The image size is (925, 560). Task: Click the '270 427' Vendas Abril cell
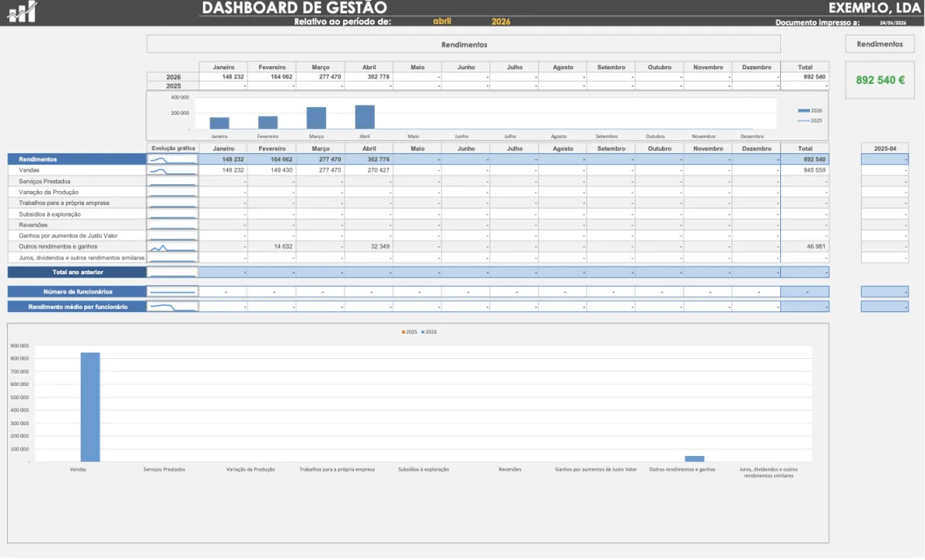point(369,169)
